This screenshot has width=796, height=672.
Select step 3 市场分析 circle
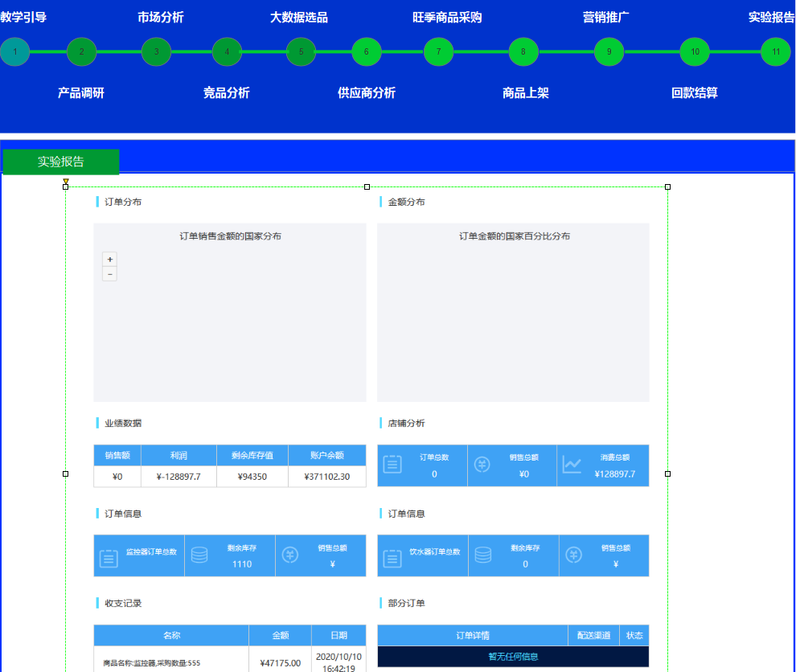[x=156, y=52]
